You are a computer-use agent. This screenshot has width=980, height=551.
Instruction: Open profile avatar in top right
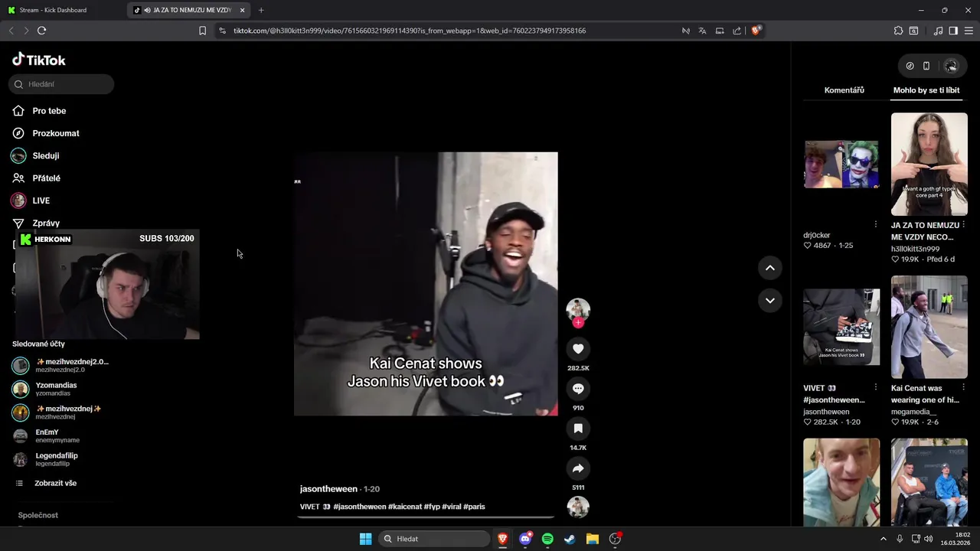(x=951, y=66)
